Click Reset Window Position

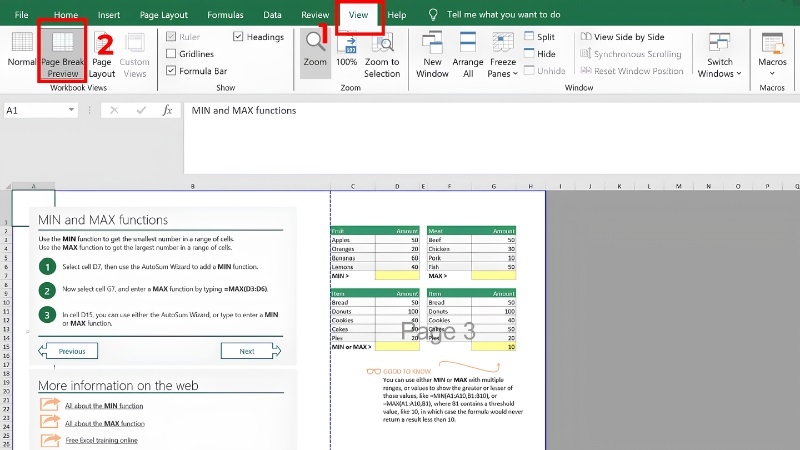coord(632,71)
